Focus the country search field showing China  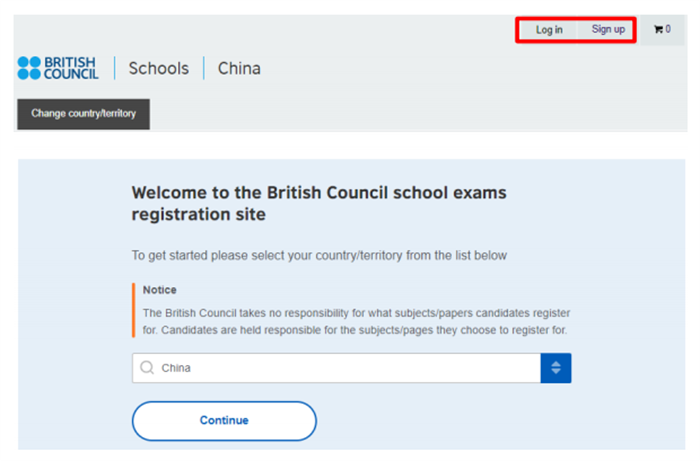coord(336,368)
